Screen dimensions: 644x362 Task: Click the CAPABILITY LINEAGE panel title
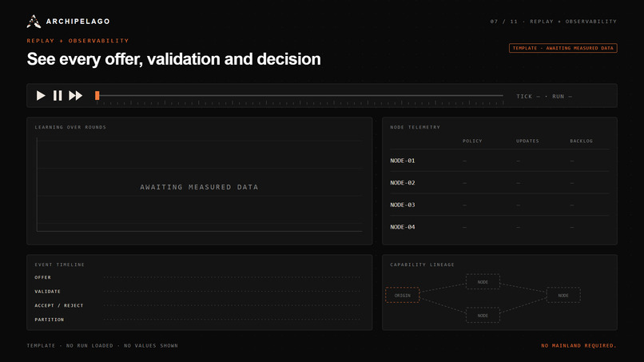click(422, 265)
